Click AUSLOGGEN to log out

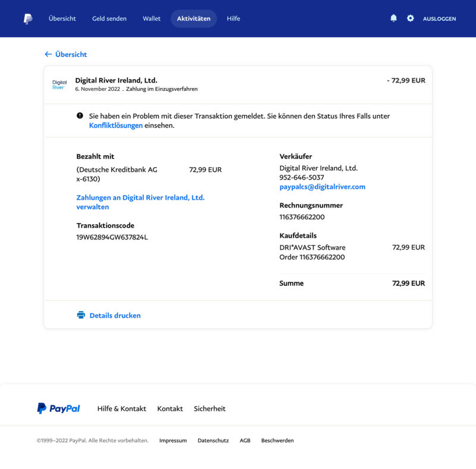tap(439, 19)
